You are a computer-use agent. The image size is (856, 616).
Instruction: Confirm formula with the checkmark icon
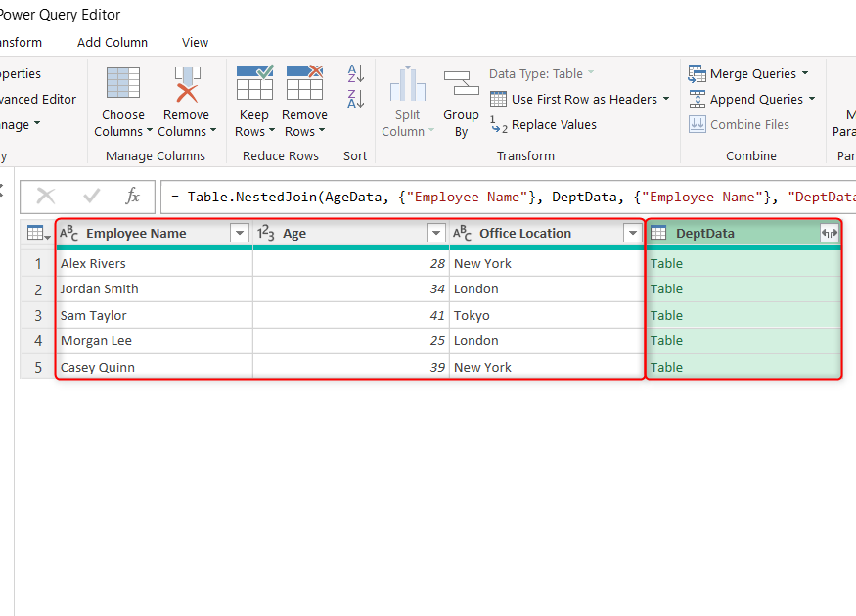(x=91, y=196)
